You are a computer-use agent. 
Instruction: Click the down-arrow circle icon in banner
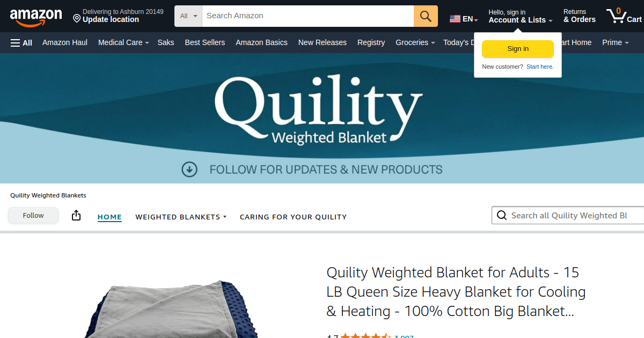(x=189, y=170)
